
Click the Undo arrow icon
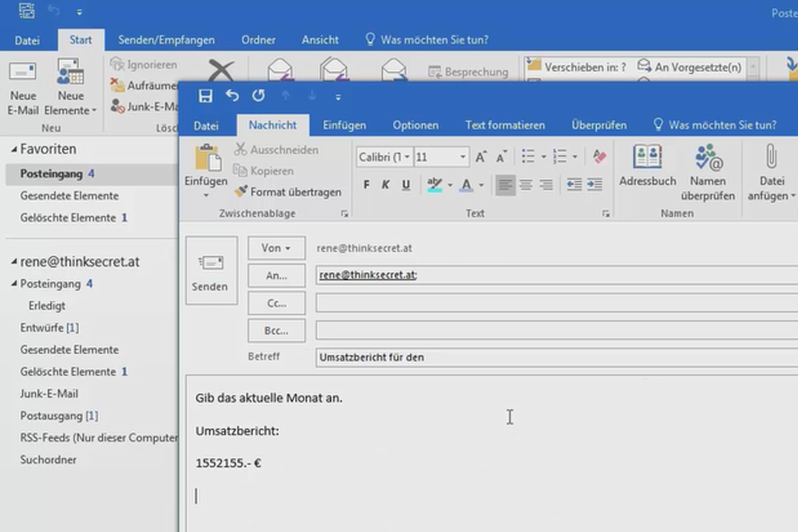click(x=231, y=96)
